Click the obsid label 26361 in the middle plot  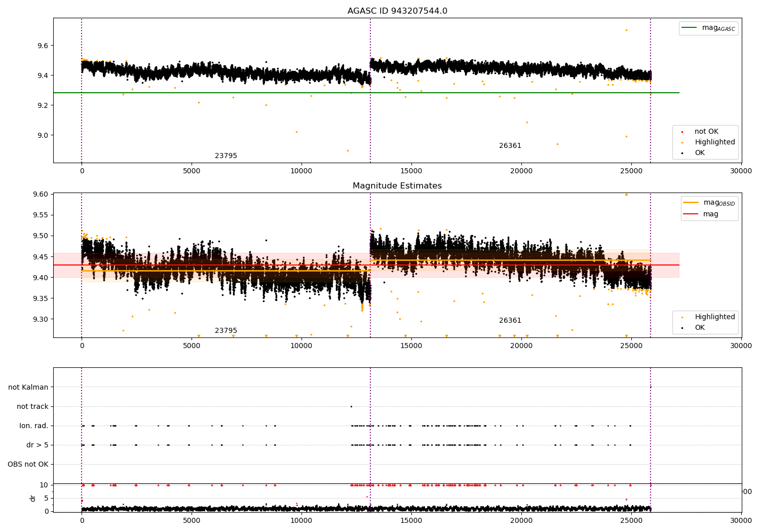(510, 321)
